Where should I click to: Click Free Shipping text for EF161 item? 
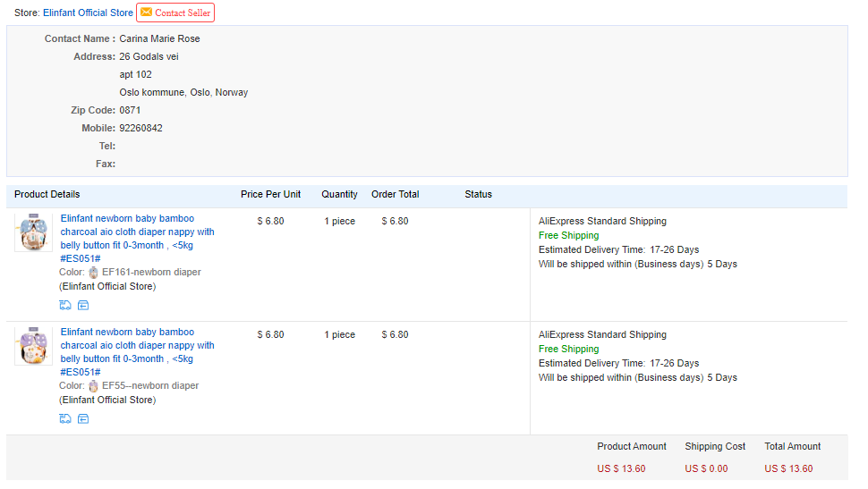568,236
